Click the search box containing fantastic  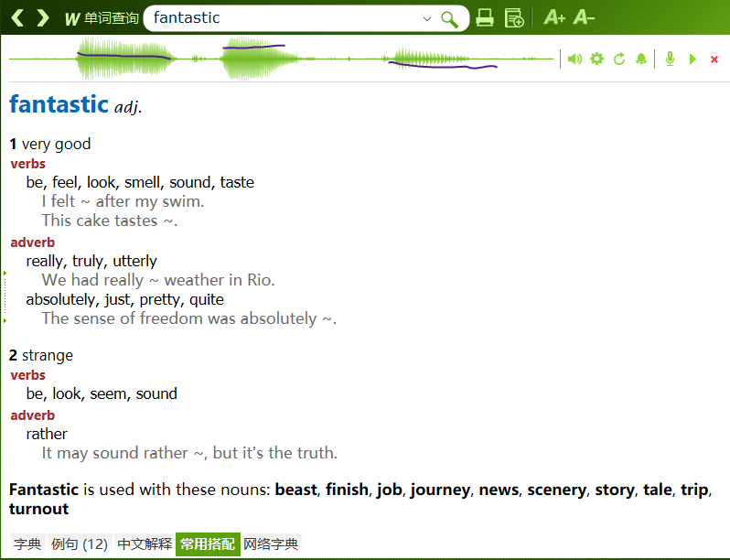(x=284, y=17)
